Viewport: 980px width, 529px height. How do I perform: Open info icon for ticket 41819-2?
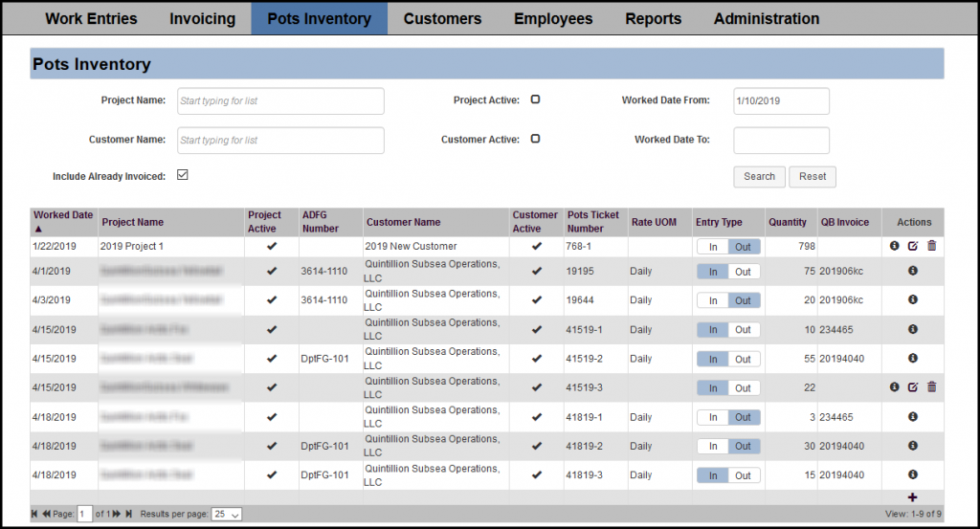tap(913, 446)
